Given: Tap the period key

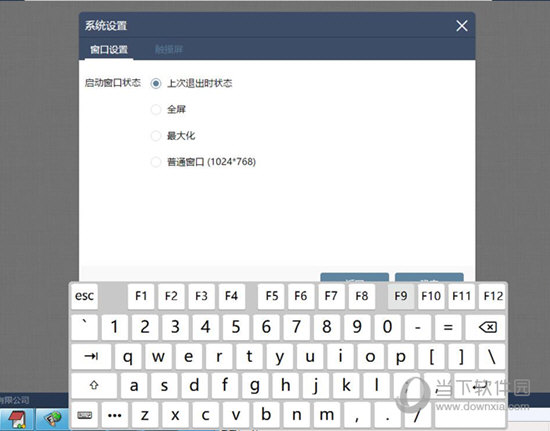Looking at the screenshot, I should pyautogui.click(x=388, y=415).
